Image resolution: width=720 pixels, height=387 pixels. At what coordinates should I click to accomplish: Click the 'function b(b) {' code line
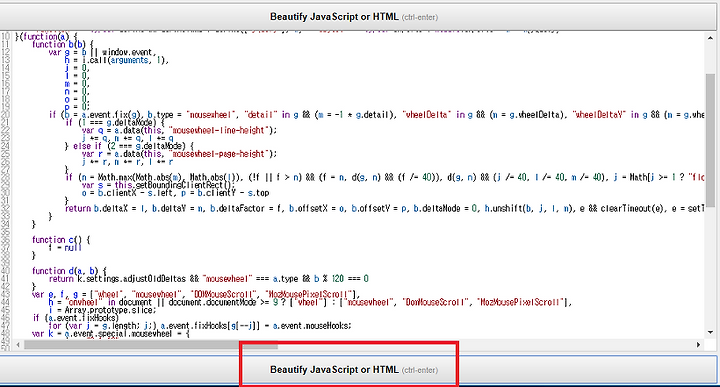pos(62,45)
